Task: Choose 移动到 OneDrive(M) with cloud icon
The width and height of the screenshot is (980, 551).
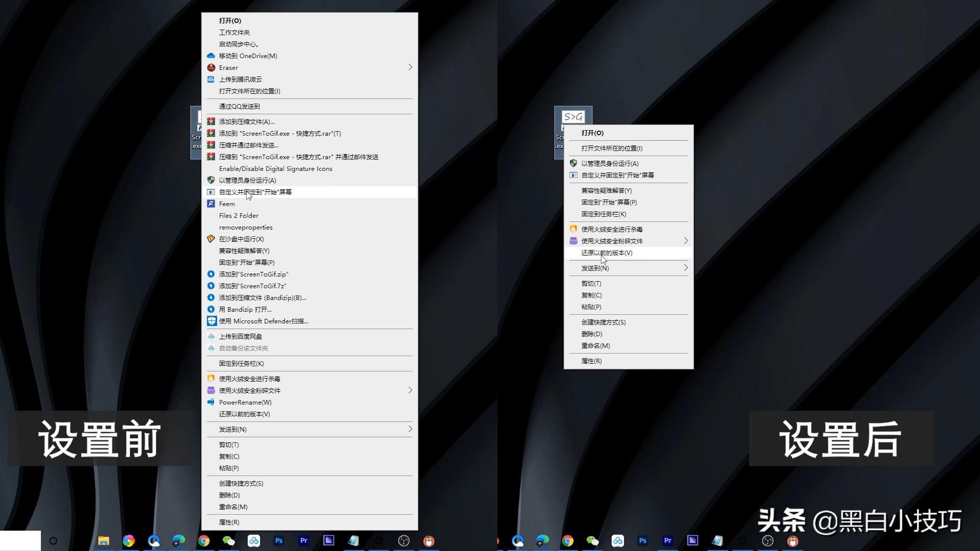Action: [248, 56]
